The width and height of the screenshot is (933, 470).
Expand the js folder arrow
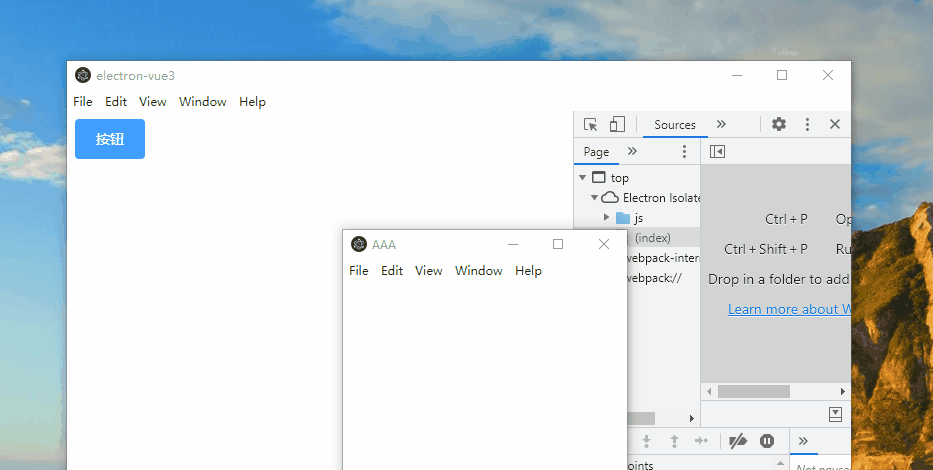point(606,218)
